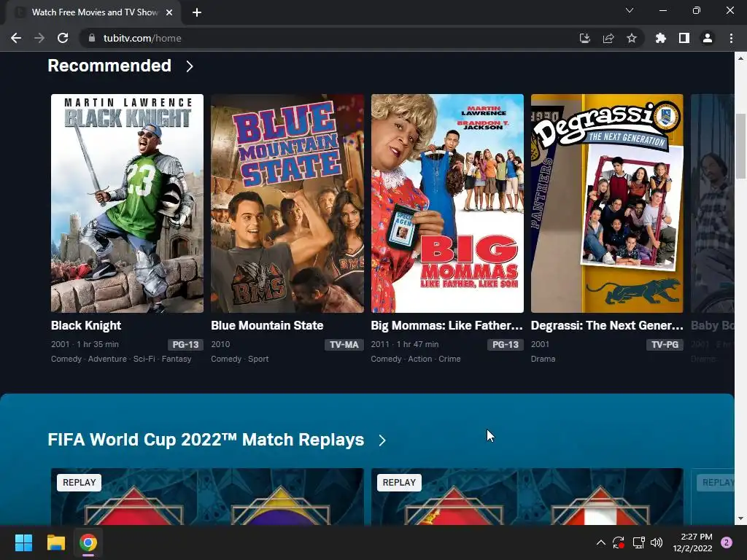Open the second match replay thumbnail
Image resolution: width=747 pixels, height=560 pixels.
(x=527, y=497)
